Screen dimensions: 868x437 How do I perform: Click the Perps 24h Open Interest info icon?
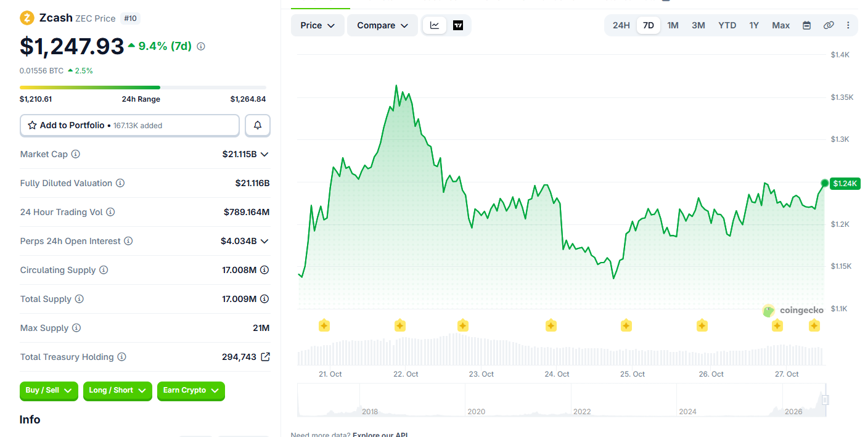pos(128,241)
